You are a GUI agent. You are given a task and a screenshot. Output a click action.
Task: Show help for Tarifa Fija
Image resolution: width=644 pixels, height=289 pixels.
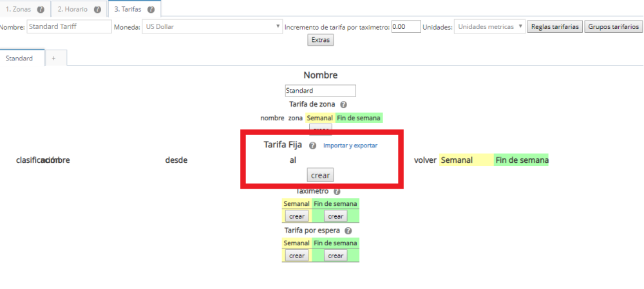click(312, 145)
